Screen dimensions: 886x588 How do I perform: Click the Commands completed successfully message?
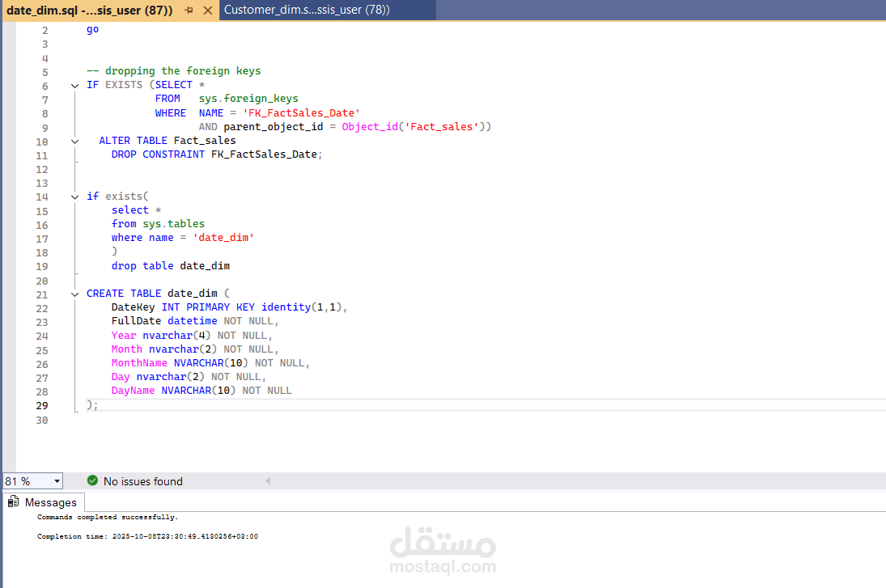click(x=108, y=518)
